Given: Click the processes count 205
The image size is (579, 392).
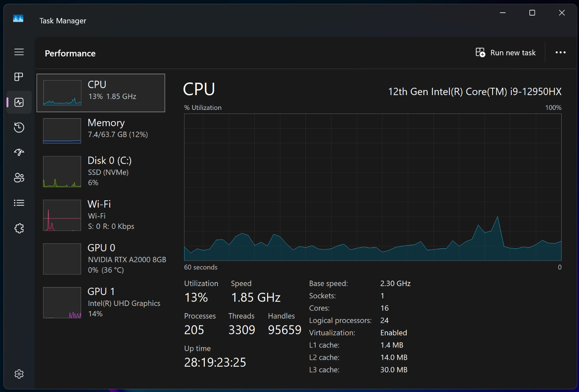Looking at the screenshot, I should [194, 330].
